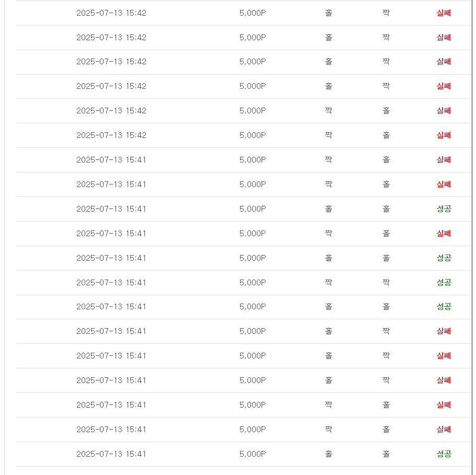The image size is (476, 475).
Task: Click the 실패 directly above the first 성공
Action: (444, 184)
